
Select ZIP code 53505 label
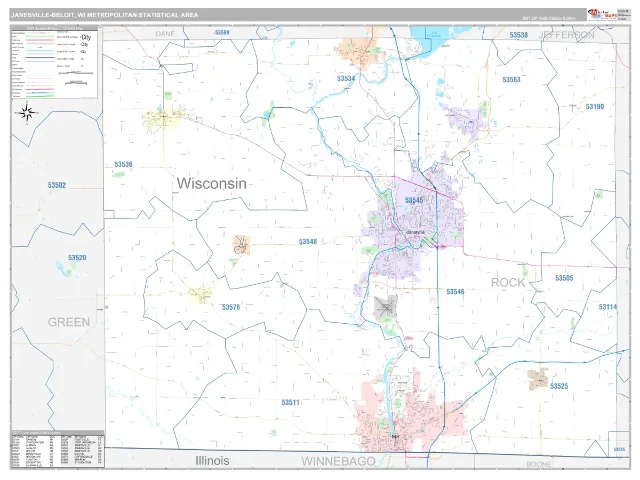[x=564, y=278]
